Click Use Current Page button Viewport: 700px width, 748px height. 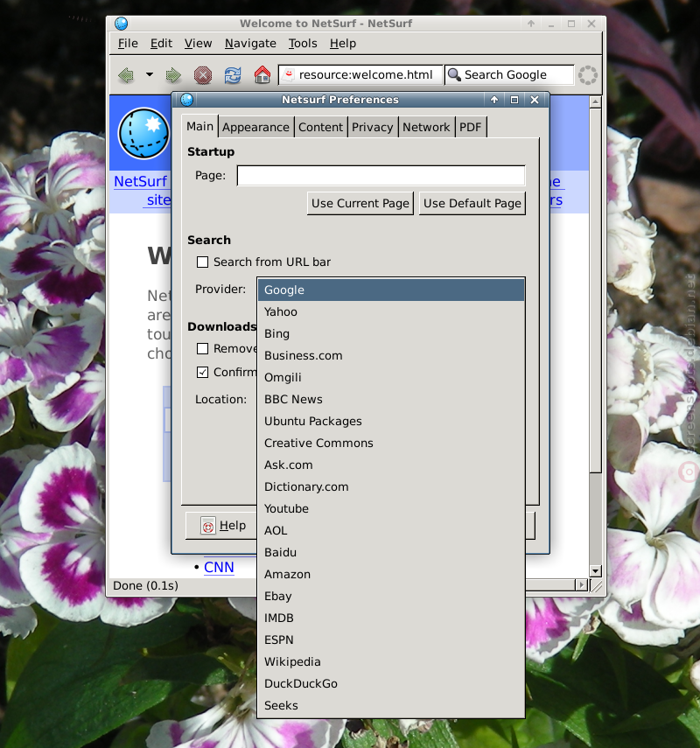(x=360, y=203)
